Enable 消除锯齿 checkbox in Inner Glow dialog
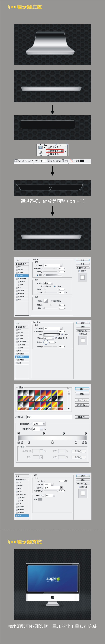Viewport: 105px width, 644px height. tap(52, 301)
